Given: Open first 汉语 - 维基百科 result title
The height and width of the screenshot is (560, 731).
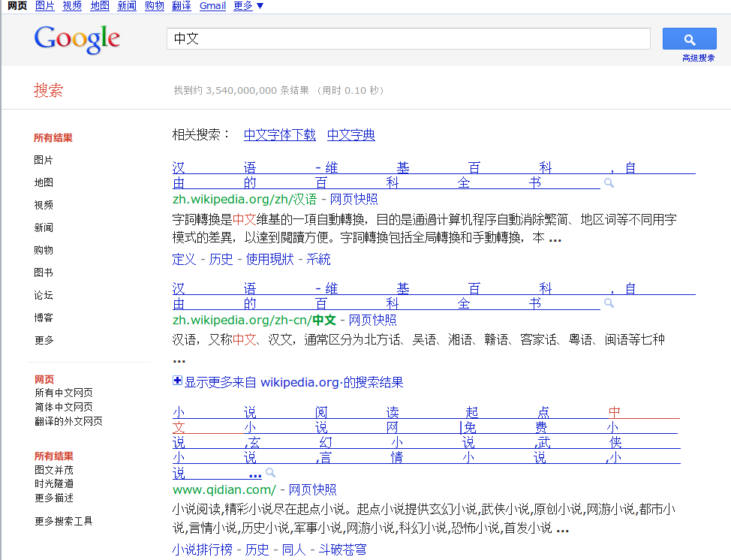Looking at the screenshot, I should point(434,175).
